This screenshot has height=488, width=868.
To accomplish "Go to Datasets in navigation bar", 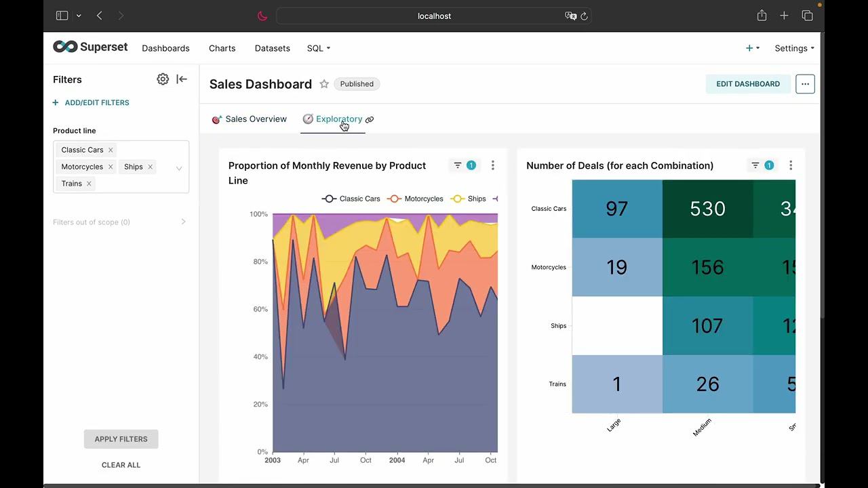I will point(272,48).
